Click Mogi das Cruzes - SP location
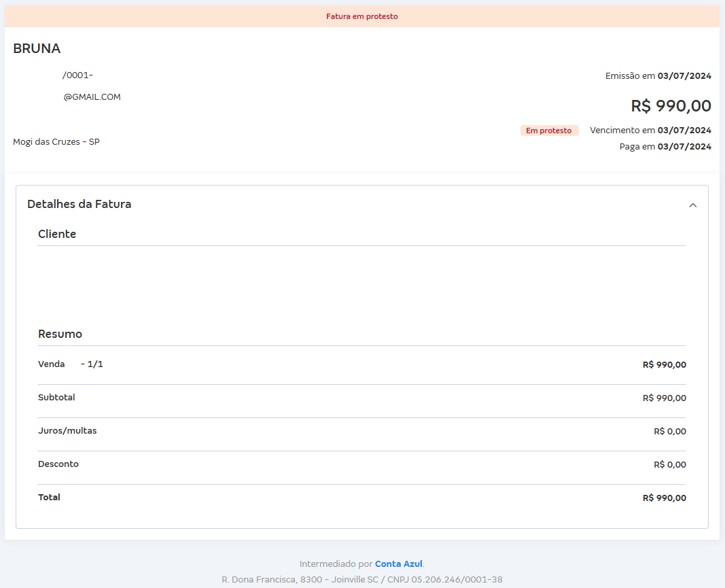This screenshot has width=725, height=588. tap(56, 142)
